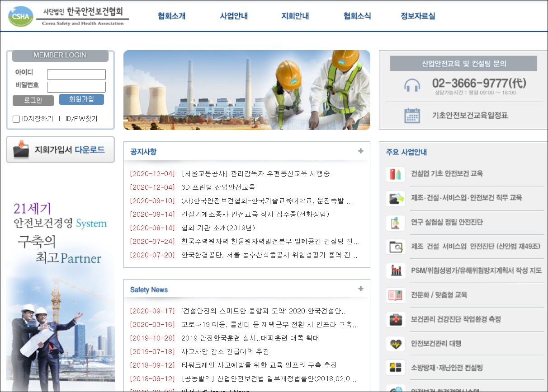Click the 지회가입서 다운로드 button
The height and width of the screenshot is (392, 548).
[x=60, y=149]
